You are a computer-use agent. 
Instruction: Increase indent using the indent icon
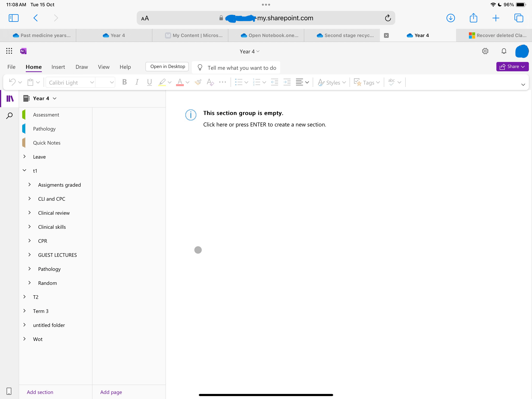pyautogui.click(x=287, y=82)
